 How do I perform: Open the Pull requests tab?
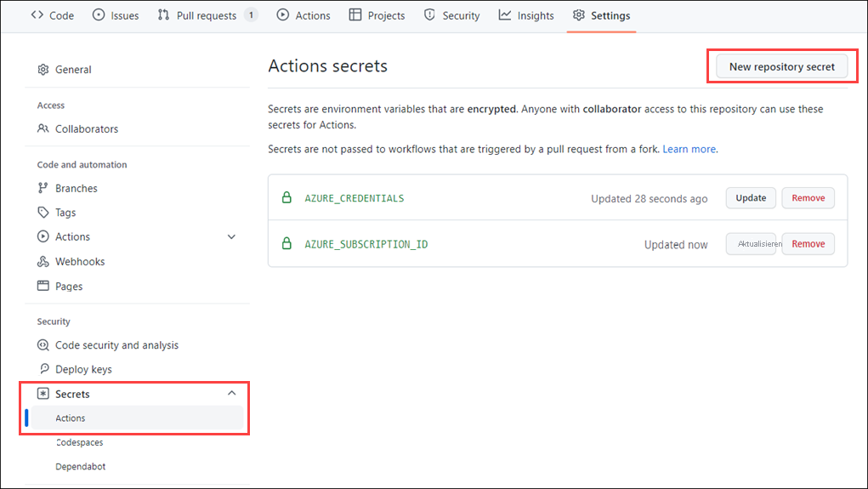(207, 15)
